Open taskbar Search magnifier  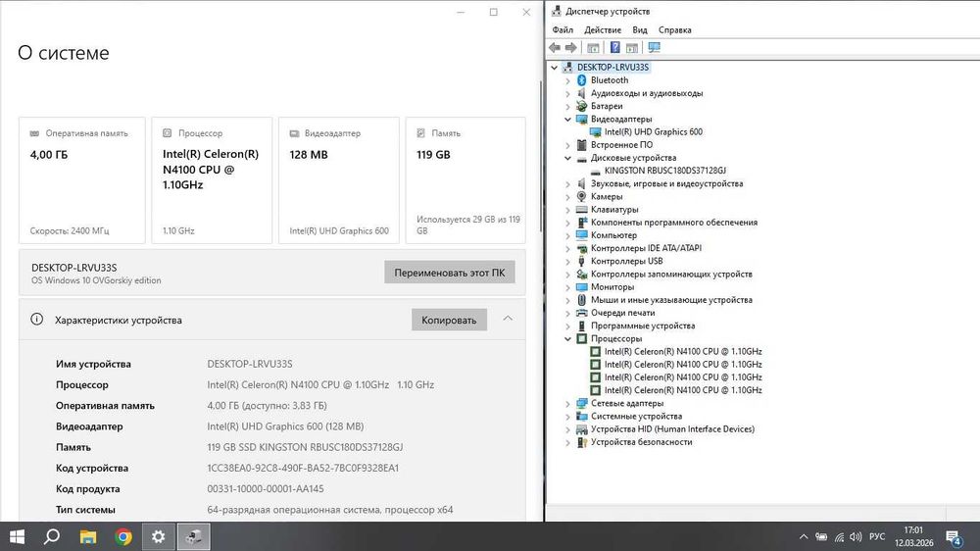tap(53, 536)
